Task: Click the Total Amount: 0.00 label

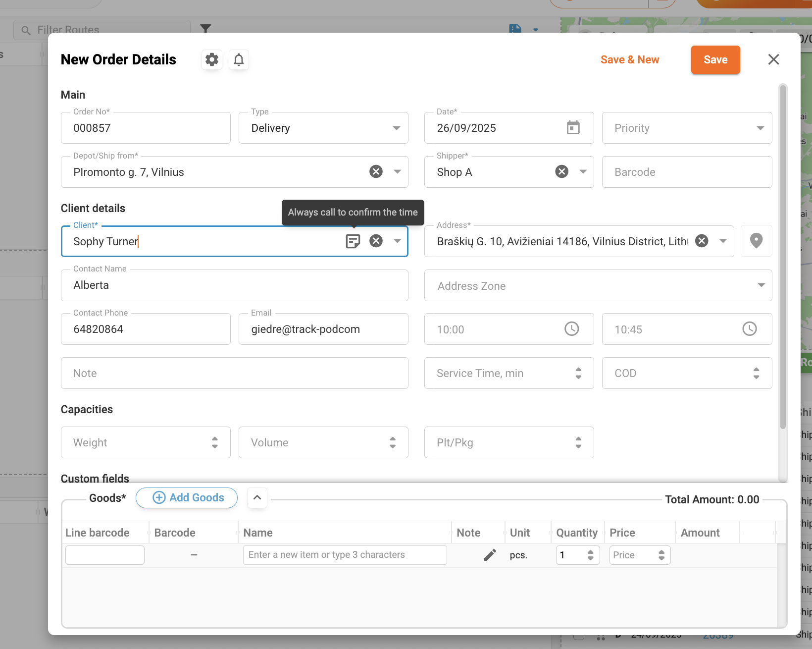Action: pyautogui.click(x=712, y=499)
